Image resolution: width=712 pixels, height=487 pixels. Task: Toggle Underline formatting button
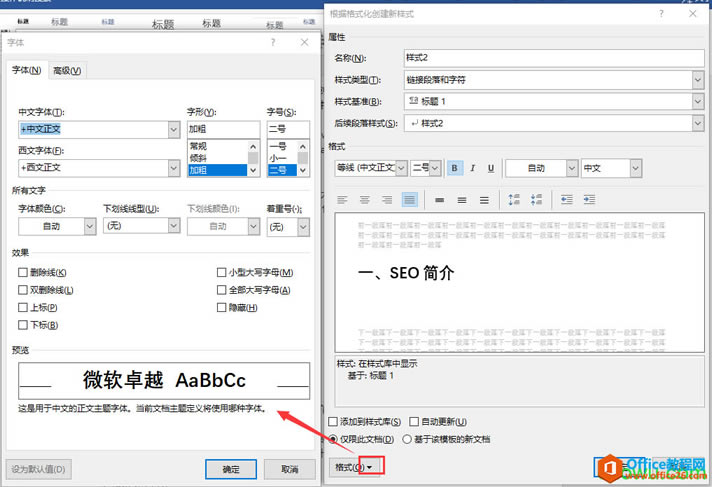491,168
